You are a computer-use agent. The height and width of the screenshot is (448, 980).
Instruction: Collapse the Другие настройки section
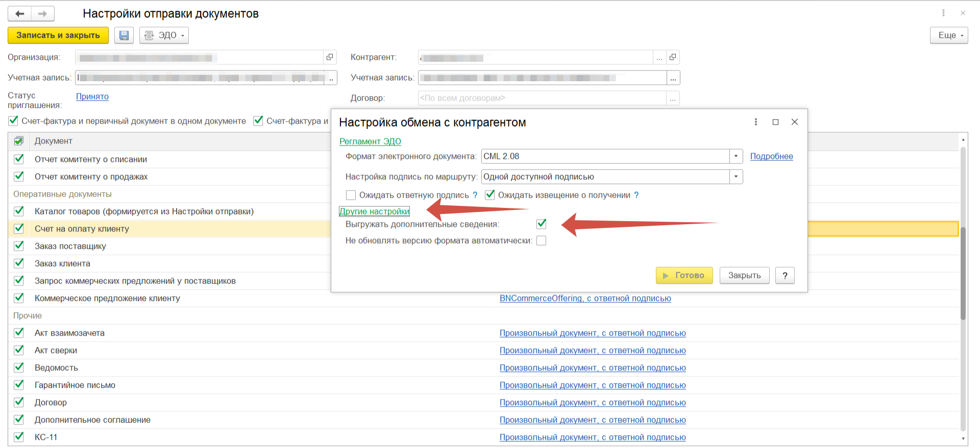(374, 211)
